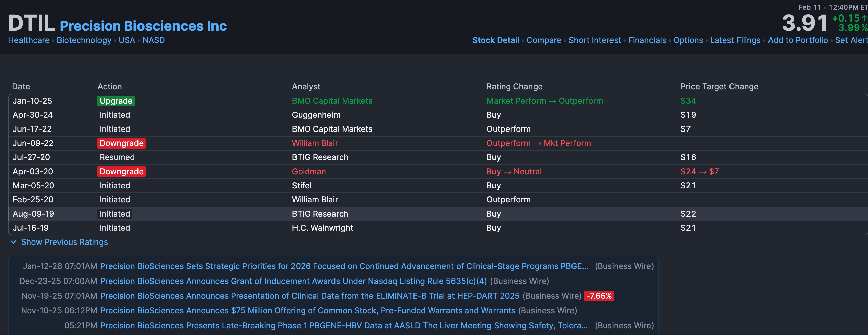Click the Analyst column header
Screen dimensions: 868x335
(x=306, y=87)
